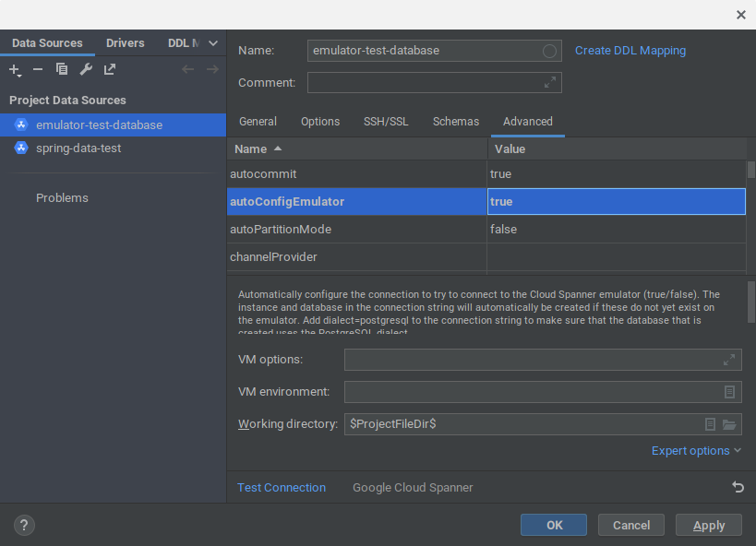Switch to the Schemas tab
The image size is (756, 546).
[x=455, y=121]
